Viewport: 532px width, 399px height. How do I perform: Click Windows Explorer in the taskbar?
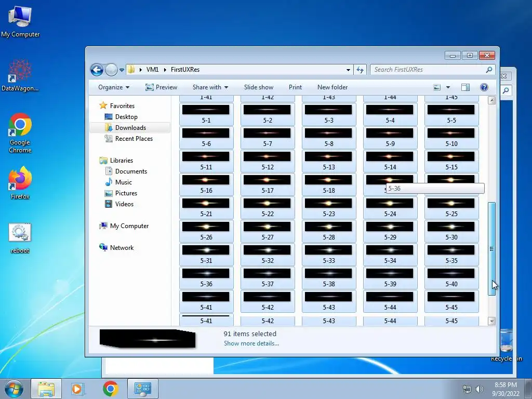pyautogui.click(x=46, y=389)
